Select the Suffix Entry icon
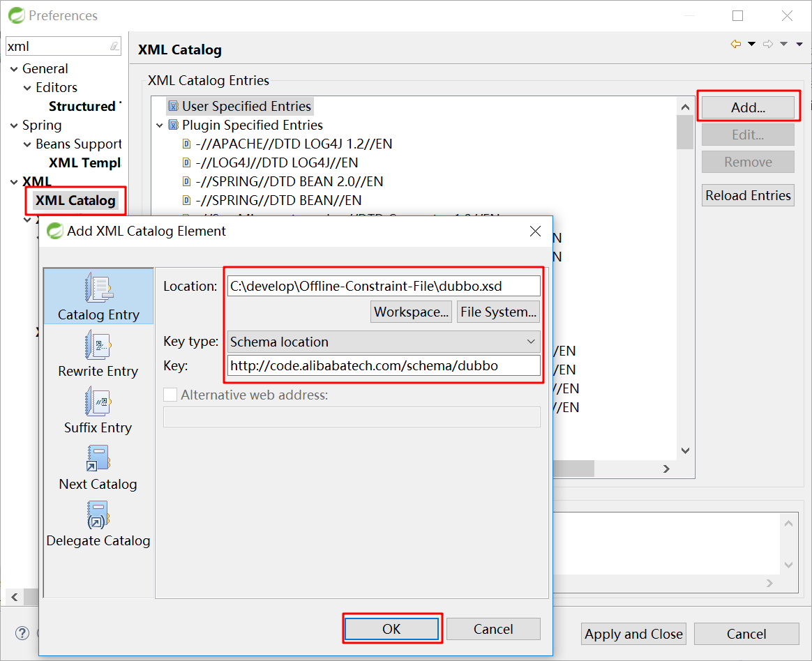Image resolution: width=812 pixels, height=661 pixels. tap(98, 402)
